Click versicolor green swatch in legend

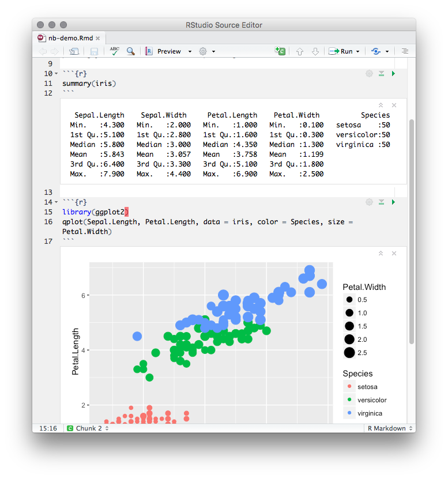[349, 399]
